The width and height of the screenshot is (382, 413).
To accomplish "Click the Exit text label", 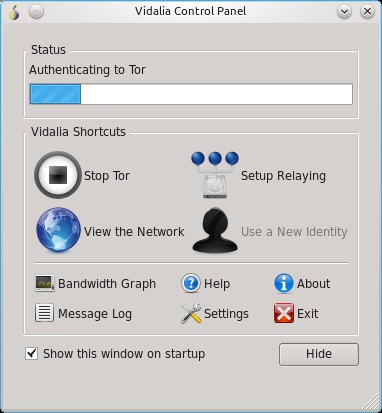I will pyautogui.click(x=308, y=314).
